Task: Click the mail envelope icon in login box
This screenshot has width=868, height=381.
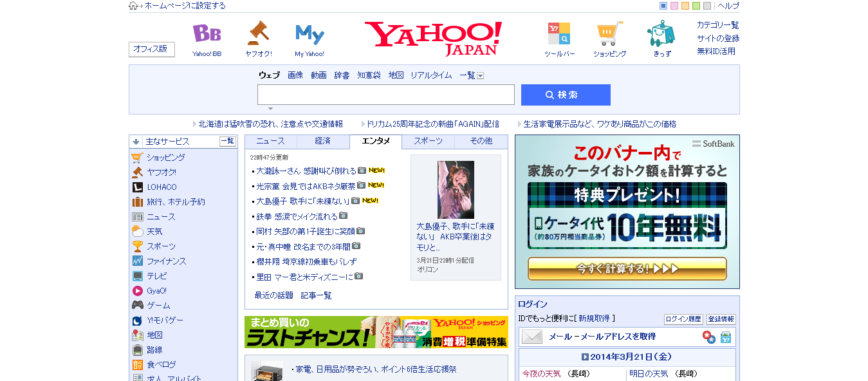Action: click(x=531, y=337)
